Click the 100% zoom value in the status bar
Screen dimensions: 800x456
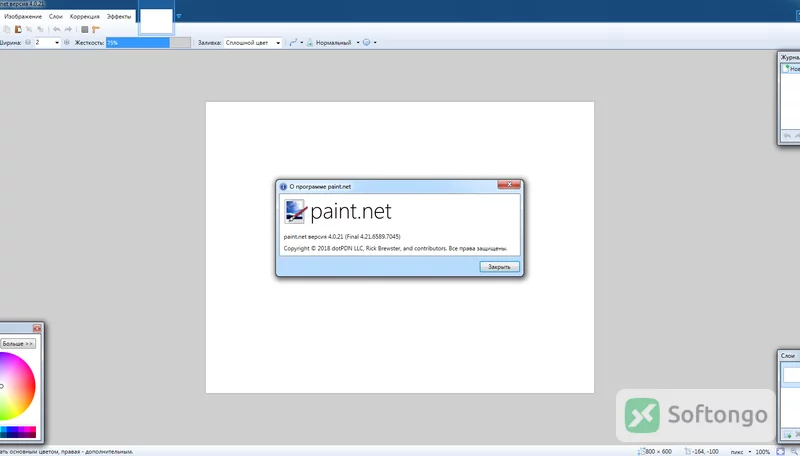[762, 451]
